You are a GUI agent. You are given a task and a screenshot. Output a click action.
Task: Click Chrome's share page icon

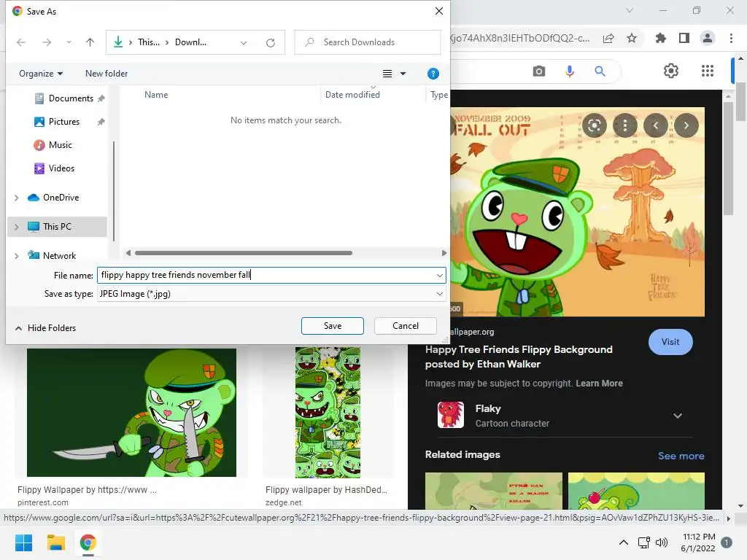pyautogui.click(x=608, y=38)
